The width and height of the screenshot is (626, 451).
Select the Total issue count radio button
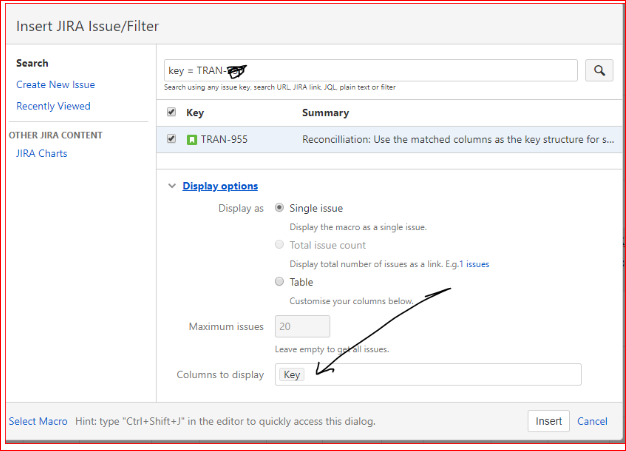pos(279,245)
